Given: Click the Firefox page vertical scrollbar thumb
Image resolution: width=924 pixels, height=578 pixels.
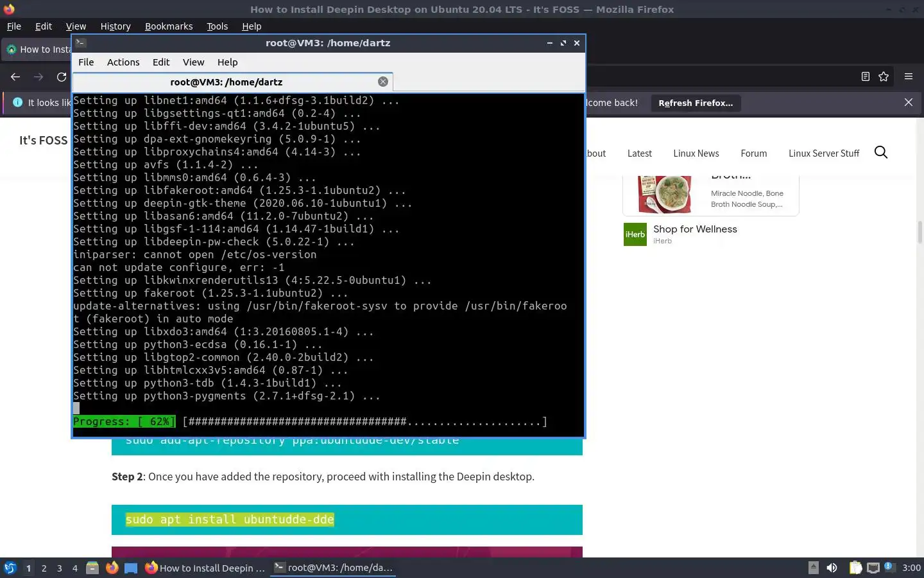Looking at the screenshot, I should [920, 232].
